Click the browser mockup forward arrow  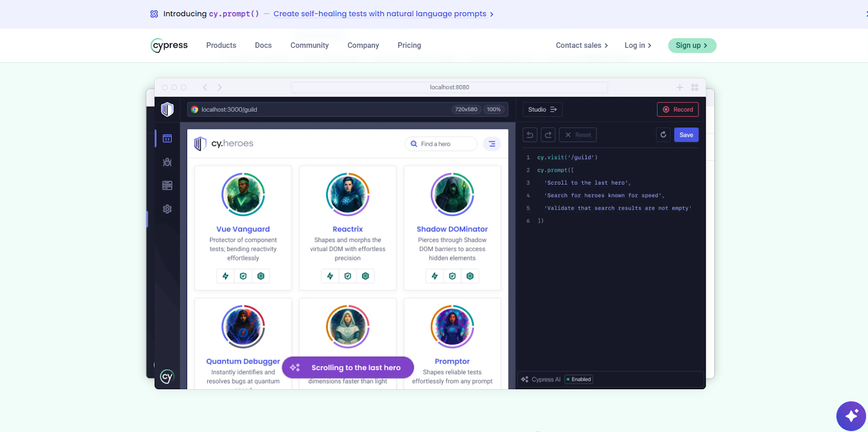coord(220,87)
